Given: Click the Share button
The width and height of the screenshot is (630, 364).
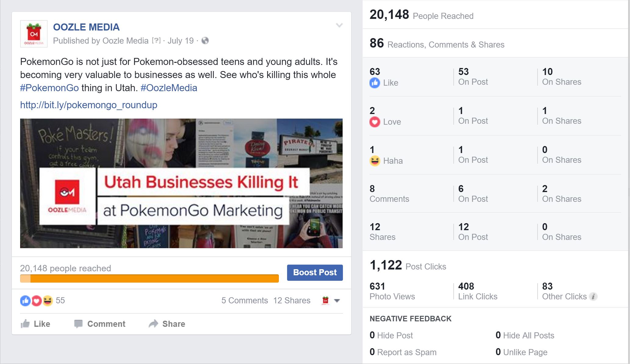Looking at the screenshot, I should coord(167,324).
